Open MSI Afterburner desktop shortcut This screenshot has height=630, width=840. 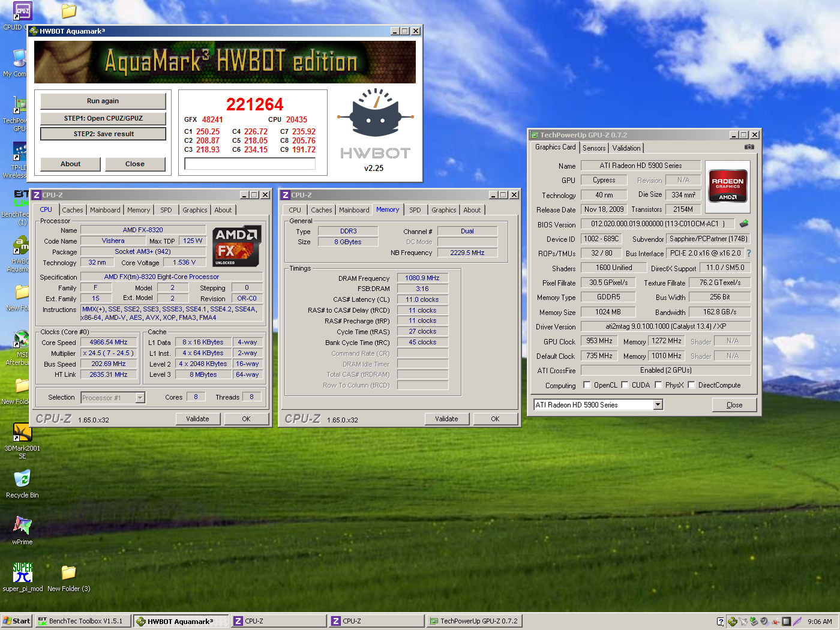(x=21, y=340)
